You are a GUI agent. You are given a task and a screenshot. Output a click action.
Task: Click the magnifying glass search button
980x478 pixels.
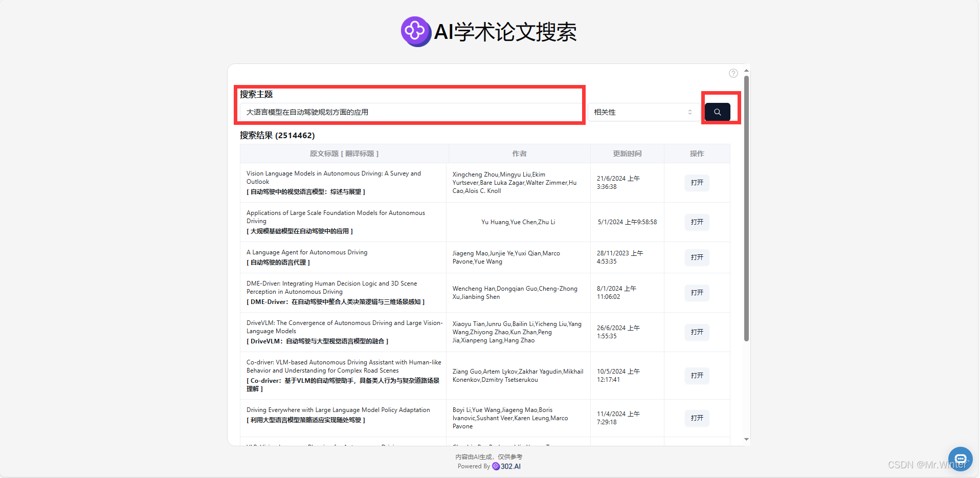click(x=717, y=112)
